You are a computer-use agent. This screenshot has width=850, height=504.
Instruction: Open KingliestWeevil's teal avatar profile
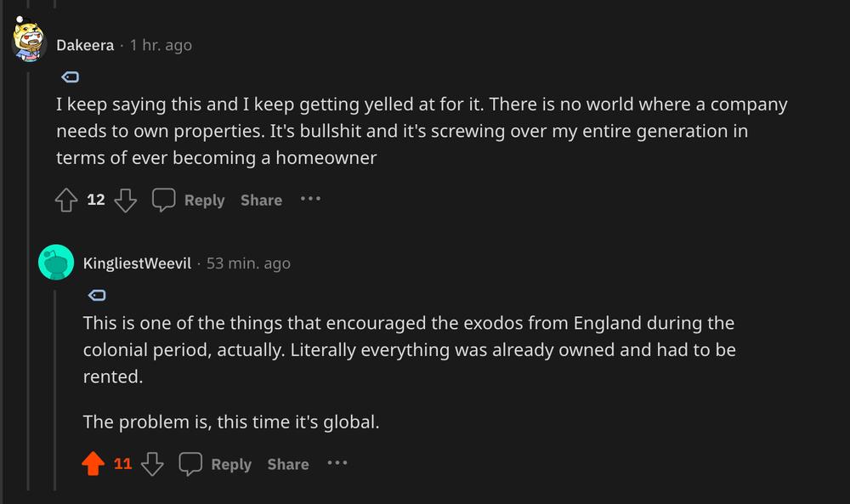[56, 263]
